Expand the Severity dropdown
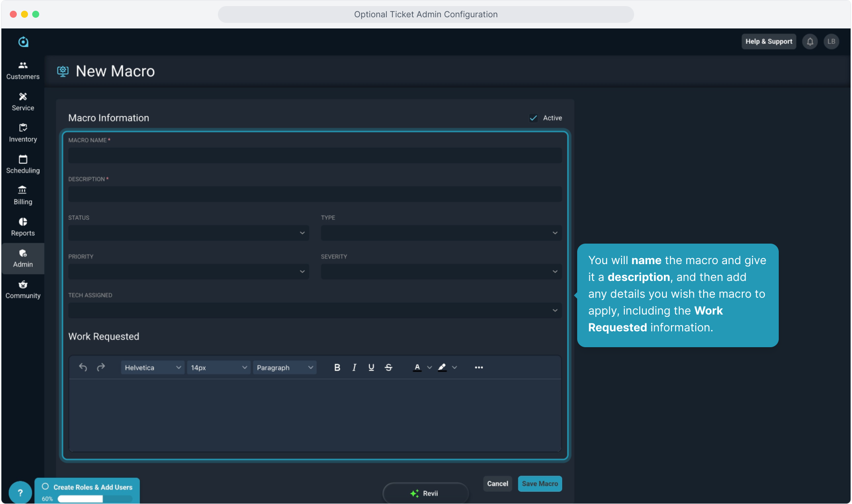Screen dimensions: 852x504 441,272
